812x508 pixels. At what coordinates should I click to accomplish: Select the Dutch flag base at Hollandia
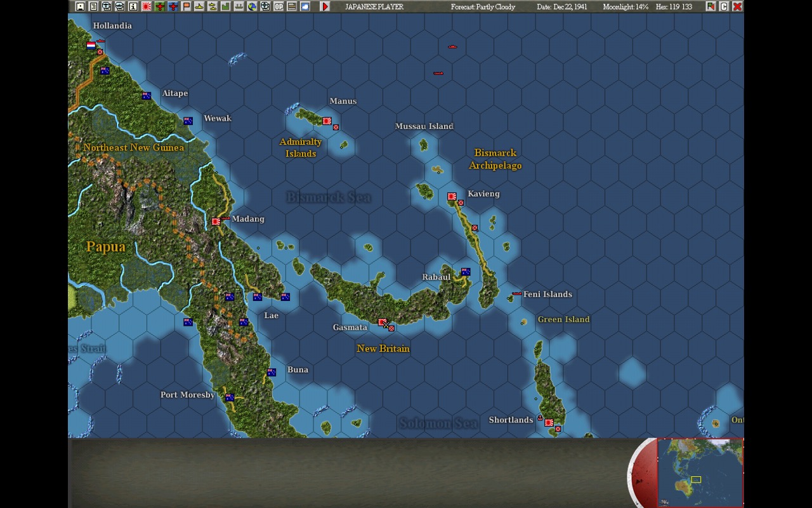(x=91, y=46)
